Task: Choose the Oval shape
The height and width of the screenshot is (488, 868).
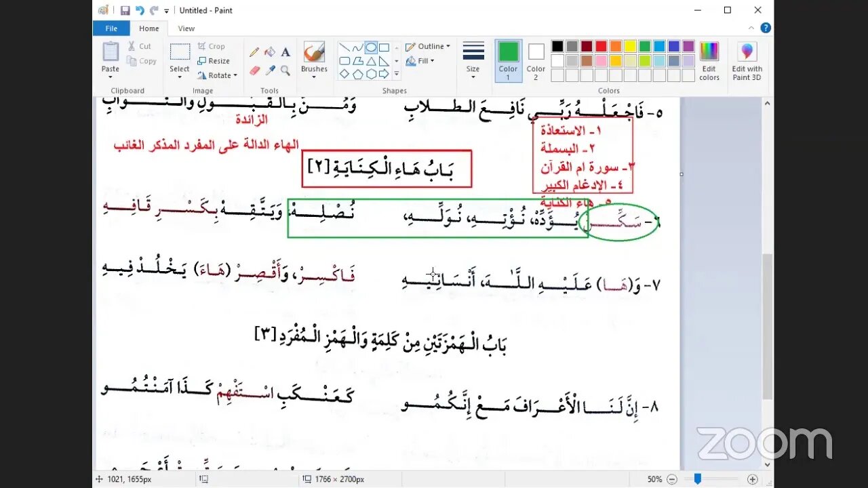Action: 371,48
